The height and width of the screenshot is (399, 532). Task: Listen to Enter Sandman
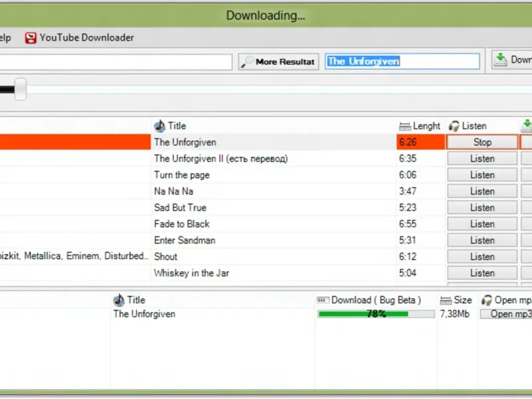click(482, 240)
